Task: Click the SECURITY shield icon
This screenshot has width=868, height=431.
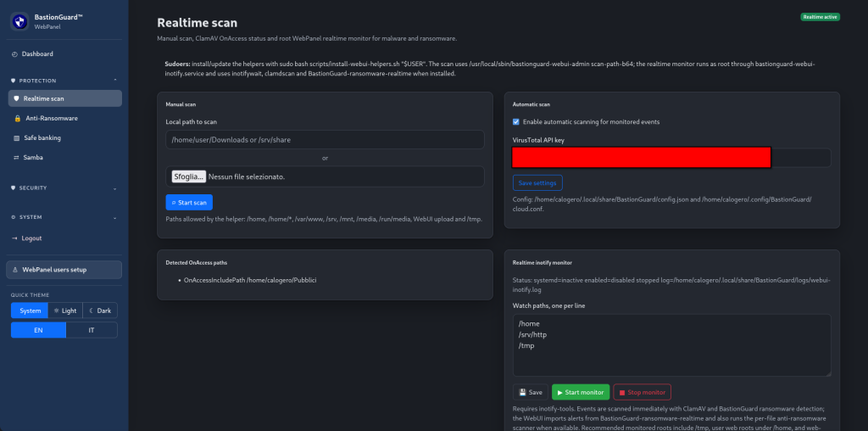Action: point(14,188)
